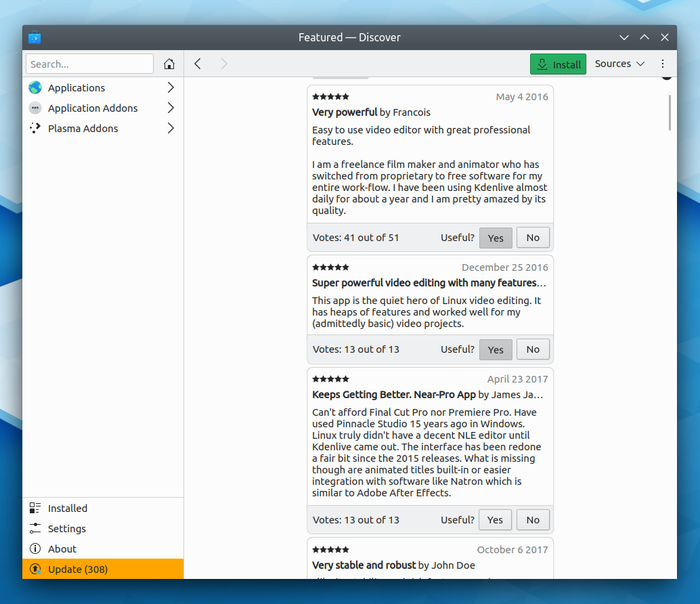Image resolution: width=700 pixels, height=604 pixels.
Task: Go to the home page icon
Action: tap(169, 64)
